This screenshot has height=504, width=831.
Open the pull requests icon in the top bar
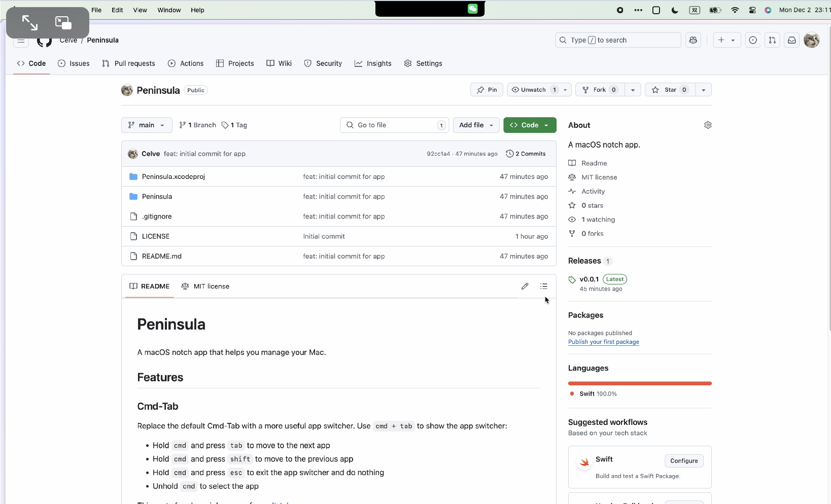[x=772, y=40]
